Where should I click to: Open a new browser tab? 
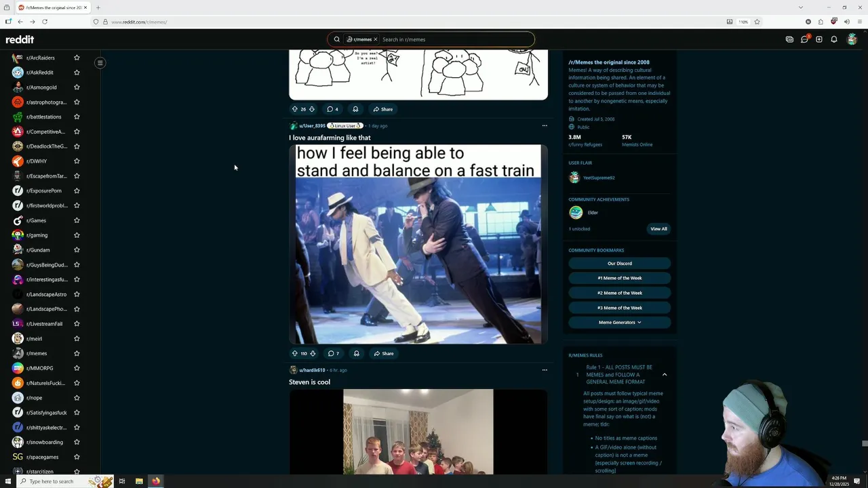click(98, 7)
